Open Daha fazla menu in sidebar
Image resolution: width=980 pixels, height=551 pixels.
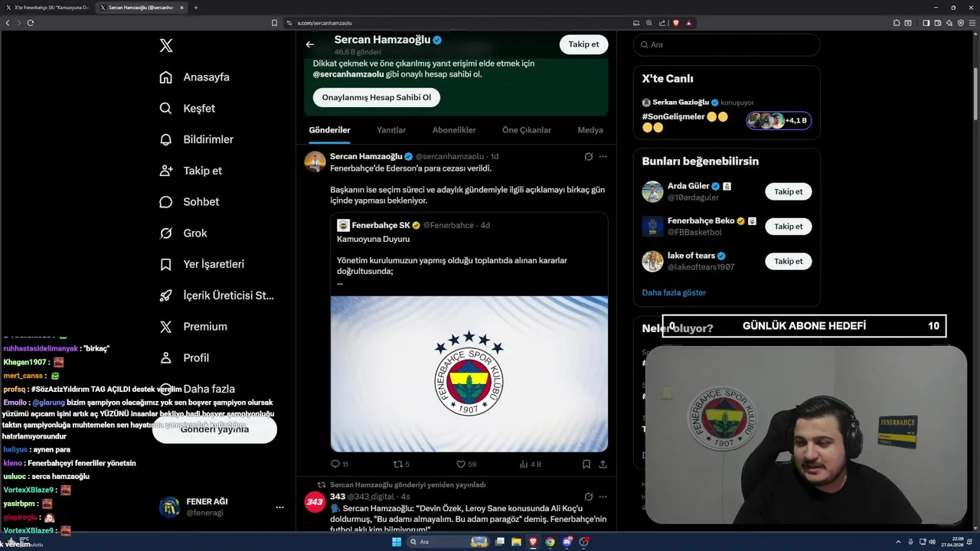[196, 389]
